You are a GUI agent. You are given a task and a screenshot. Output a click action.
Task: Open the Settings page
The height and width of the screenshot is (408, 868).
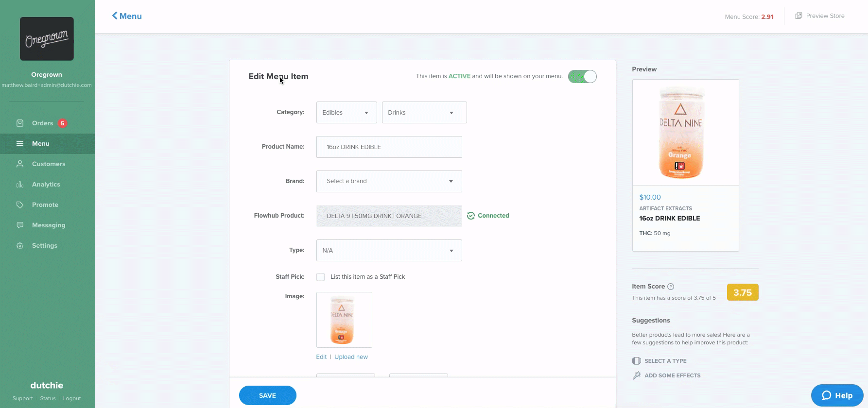(48, 246)
